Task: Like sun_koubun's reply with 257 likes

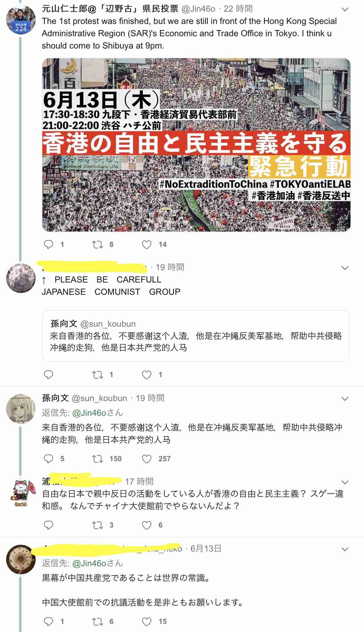Action: (147, 459)
